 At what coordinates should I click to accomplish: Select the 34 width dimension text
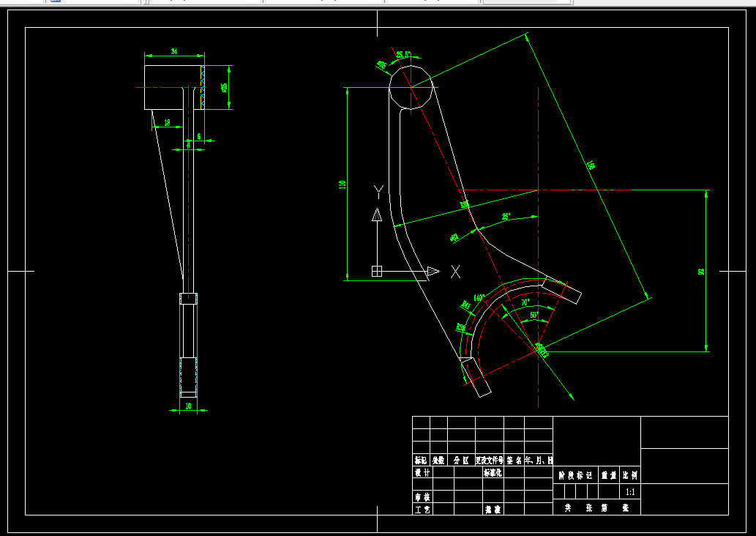(174, 51)
